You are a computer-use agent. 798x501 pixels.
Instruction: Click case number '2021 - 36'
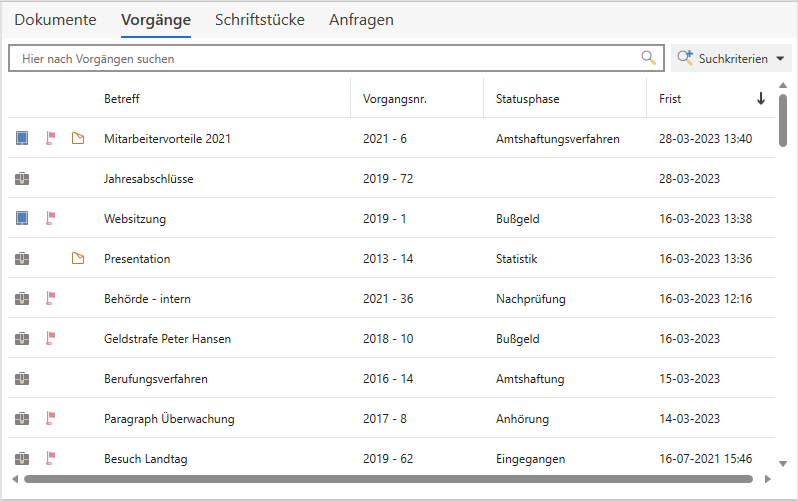click(388, 299)
